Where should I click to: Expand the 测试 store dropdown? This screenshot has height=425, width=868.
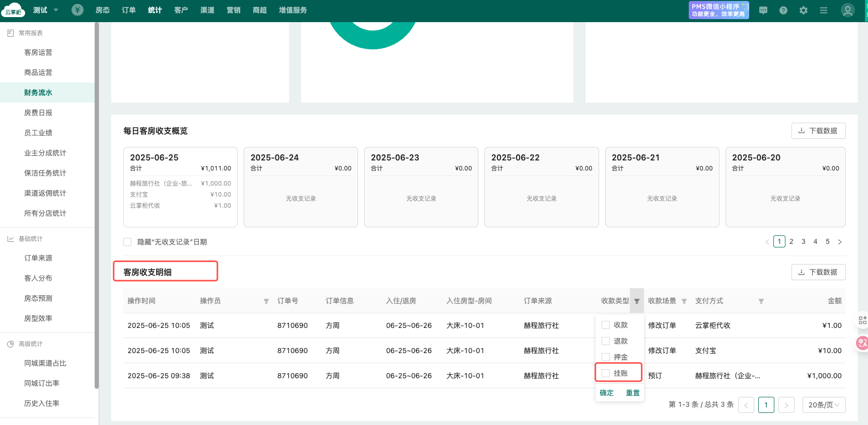[46, 10]
